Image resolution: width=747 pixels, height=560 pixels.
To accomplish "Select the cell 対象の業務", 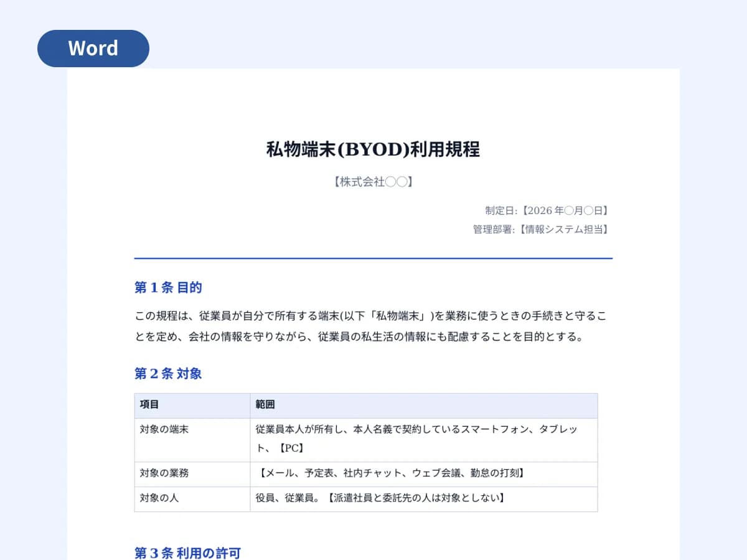I will 192,474.
